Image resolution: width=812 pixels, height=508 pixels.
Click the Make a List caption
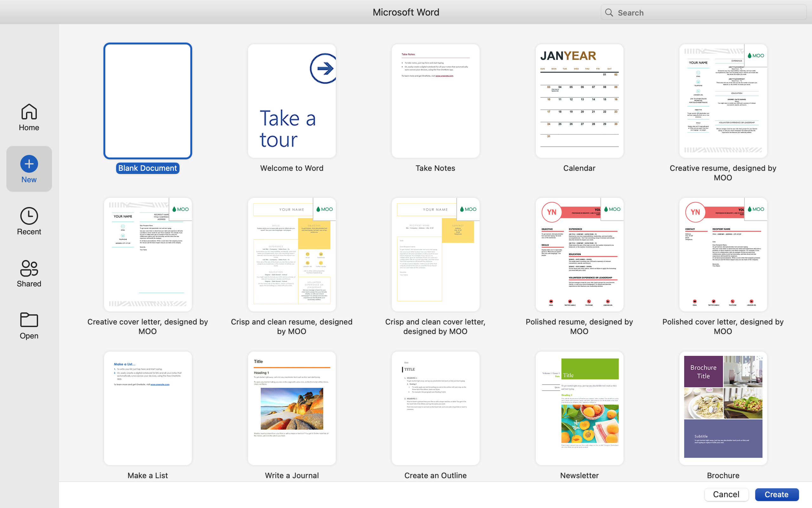click(x=147, y=475)
